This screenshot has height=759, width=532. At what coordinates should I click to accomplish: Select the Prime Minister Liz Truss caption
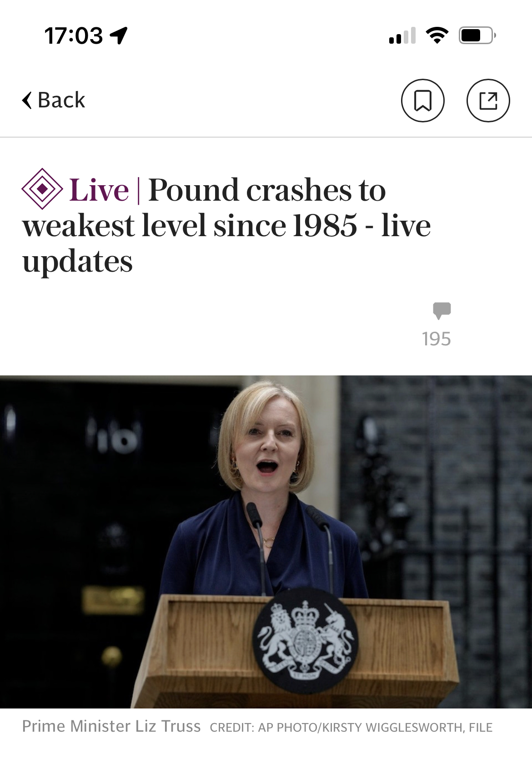pyautogui.click(x=111, y=726)
